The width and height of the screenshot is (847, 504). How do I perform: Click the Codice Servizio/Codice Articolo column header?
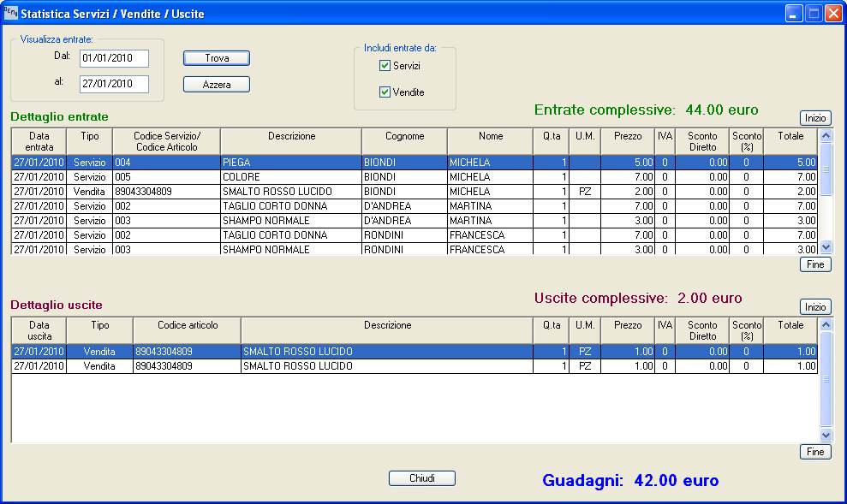click(166, 141)
